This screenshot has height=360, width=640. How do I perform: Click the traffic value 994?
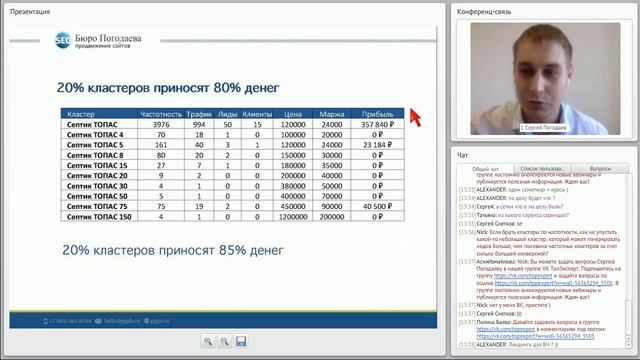pyautogui.click(x=199, y=124)
